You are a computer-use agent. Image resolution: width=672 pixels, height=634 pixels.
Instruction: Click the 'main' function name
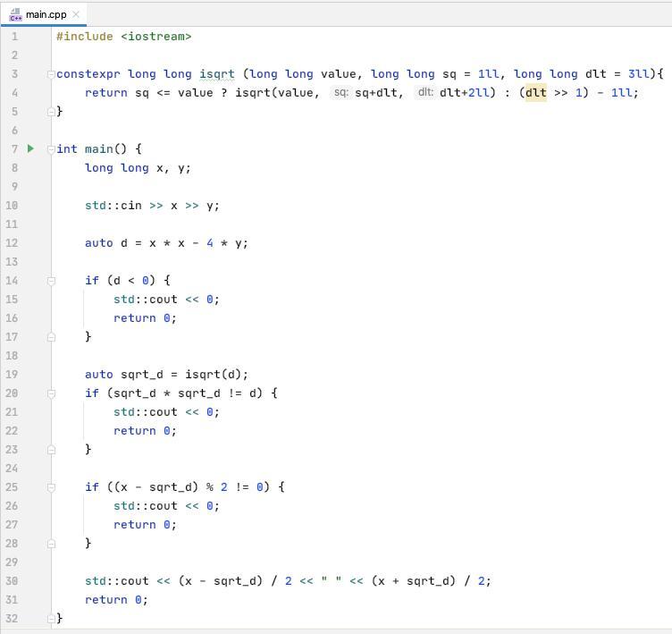[99, 148]
